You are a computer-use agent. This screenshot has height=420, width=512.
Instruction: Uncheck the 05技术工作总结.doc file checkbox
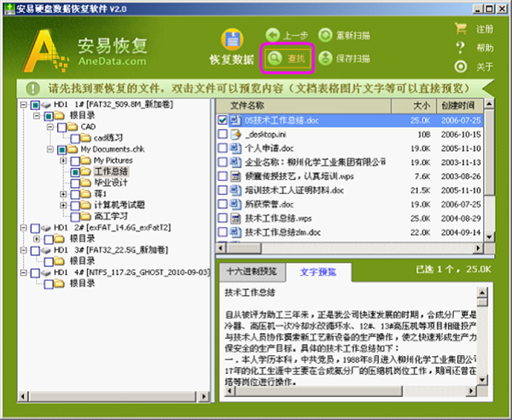pos(223,120)
